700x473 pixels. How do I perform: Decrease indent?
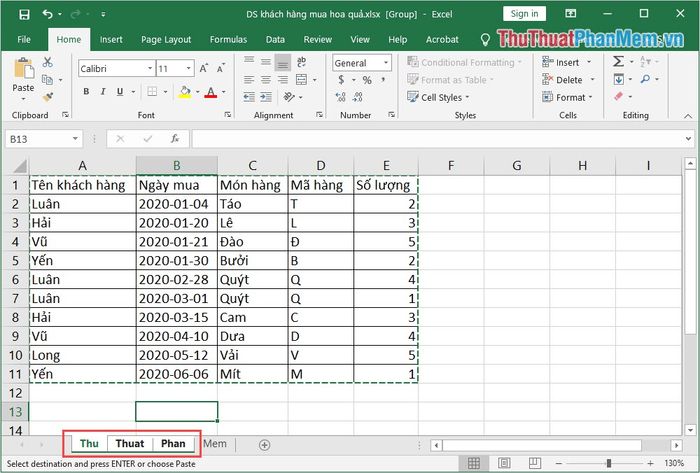pyautogui.click(x=249, y=97)
